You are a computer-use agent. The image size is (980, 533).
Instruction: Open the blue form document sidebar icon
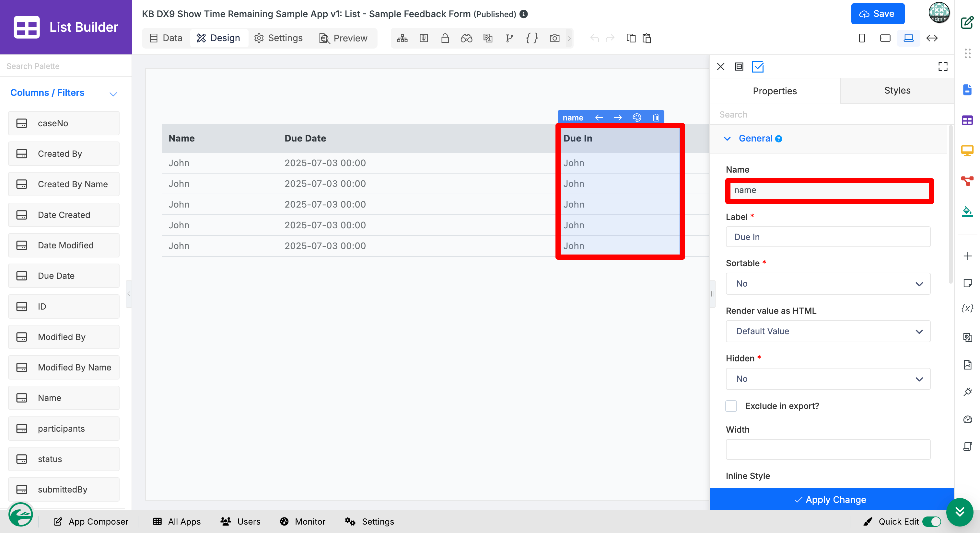(x=967, y=90)
